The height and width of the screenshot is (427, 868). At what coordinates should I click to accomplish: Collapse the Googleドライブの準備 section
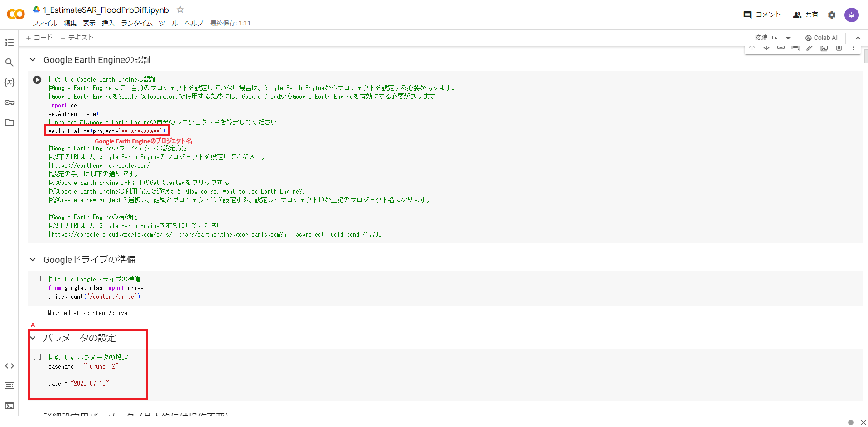(33, 260)
